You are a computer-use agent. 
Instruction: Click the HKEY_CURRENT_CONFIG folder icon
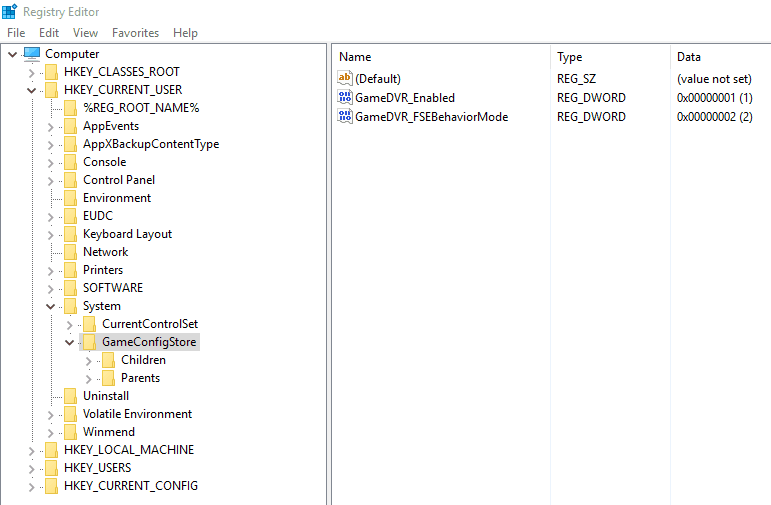tap(52, 486)
